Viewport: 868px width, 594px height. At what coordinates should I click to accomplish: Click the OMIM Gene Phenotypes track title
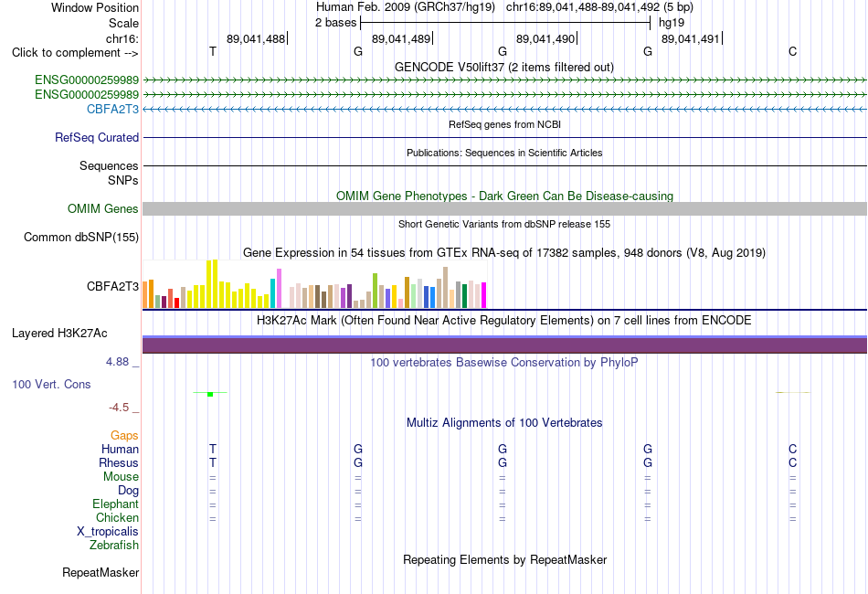(x=505, y=196)
